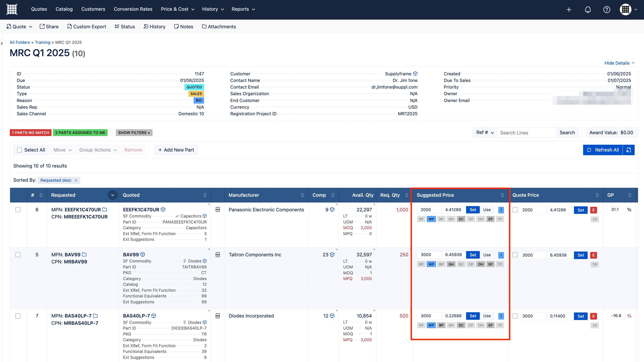Image resolution: width=644 pixels, height=362 pixels.
Task: Click suggested price field 4.41289
Action: coord(453,210)
